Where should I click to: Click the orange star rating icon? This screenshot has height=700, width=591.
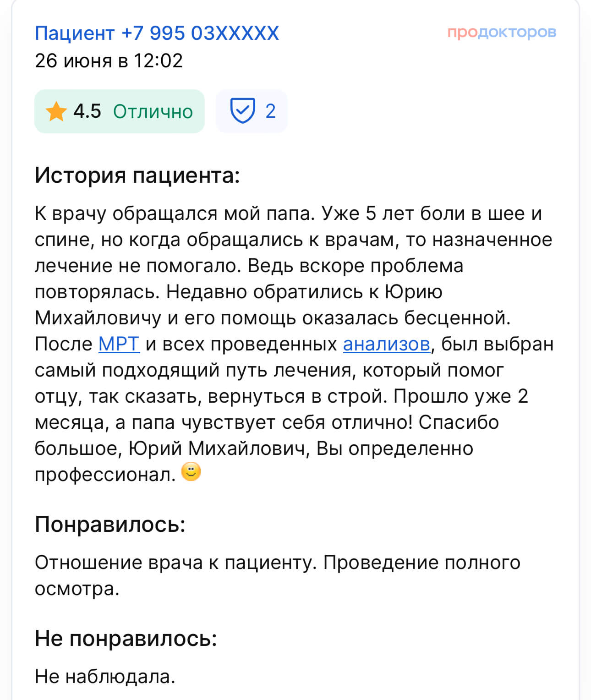(x=56, y=111)
